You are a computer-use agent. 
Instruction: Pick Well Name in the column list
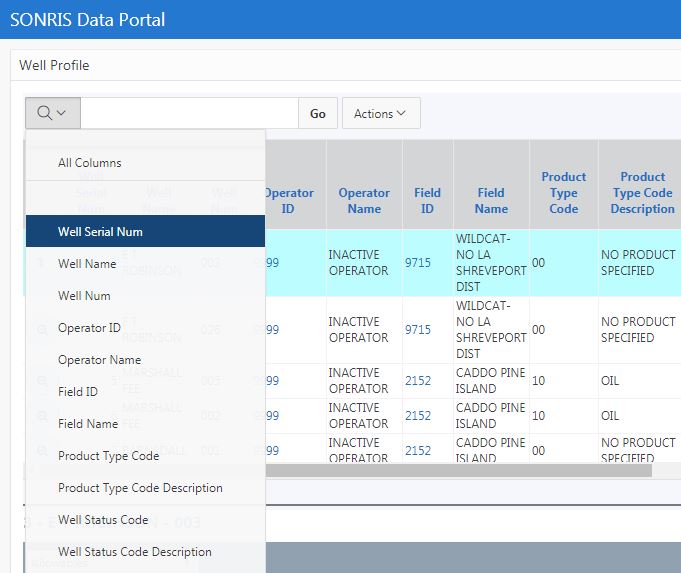click(x=87, y=264)
